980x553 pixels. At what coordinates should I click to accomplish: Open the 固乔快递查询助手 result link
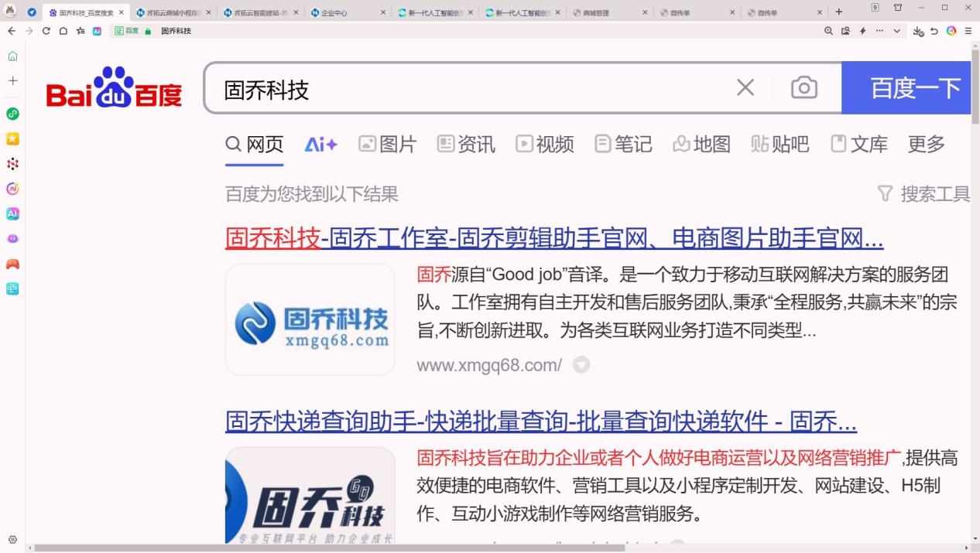pyautogui.click(x=541, y=422)
